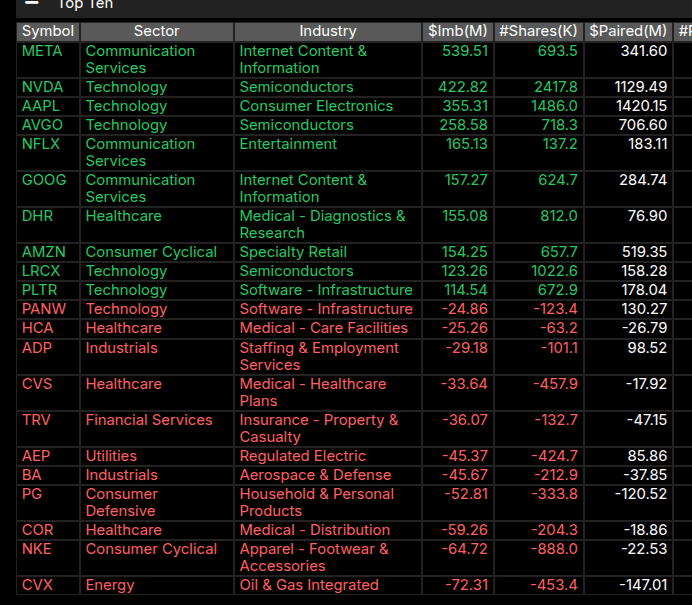Click the 76.90 paired value for DHR
692x605 pixels.
(x=647, y=216)
